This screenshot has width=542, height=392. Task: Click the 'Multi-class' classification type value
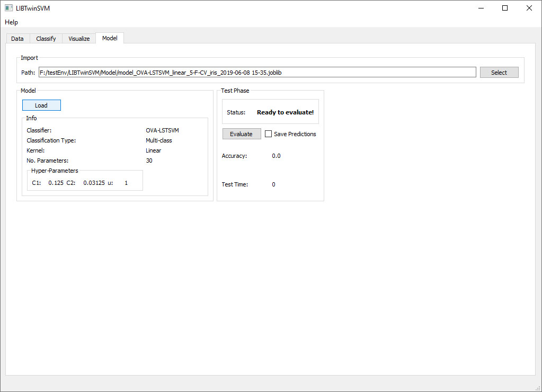tap(158, 140)
